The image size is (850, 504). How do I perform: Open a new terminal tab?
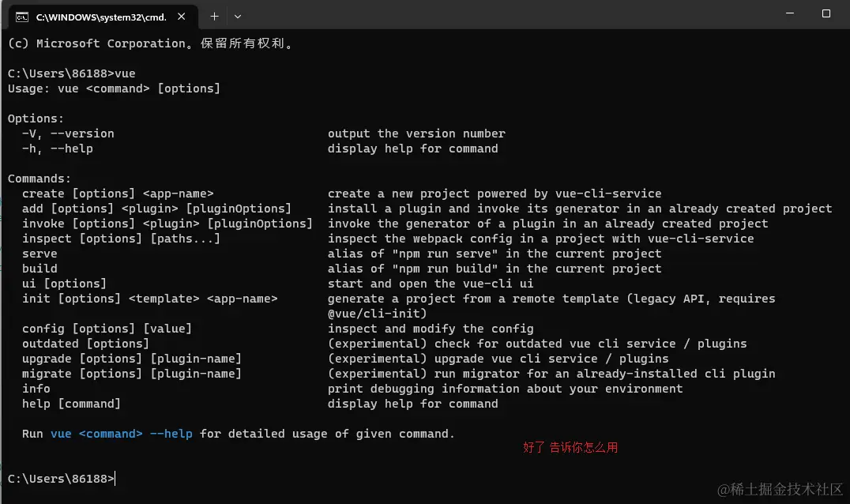pos(215,17)
